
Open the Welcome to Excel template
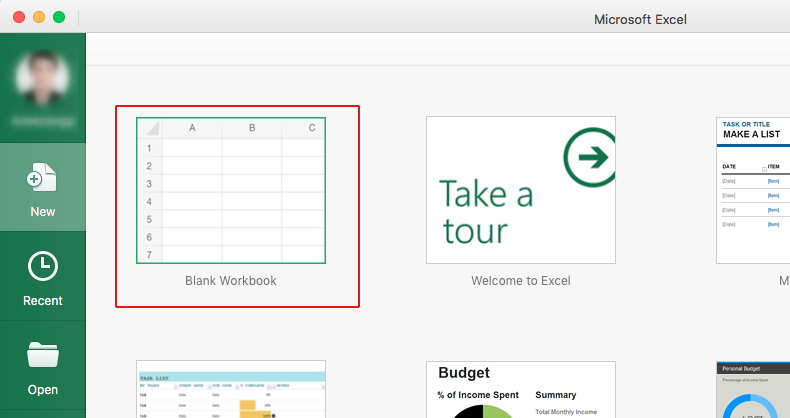(521, 190)
